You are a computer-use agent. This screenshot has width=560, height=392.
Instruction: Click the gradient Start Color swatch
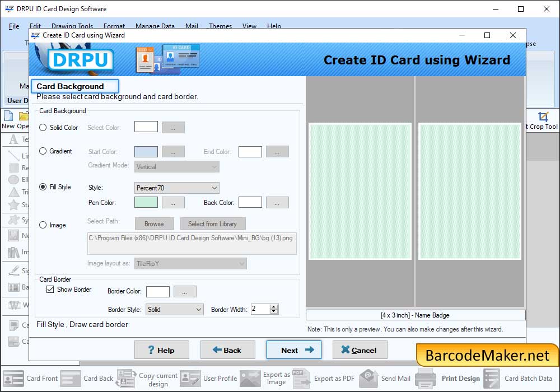coord(146,151)
